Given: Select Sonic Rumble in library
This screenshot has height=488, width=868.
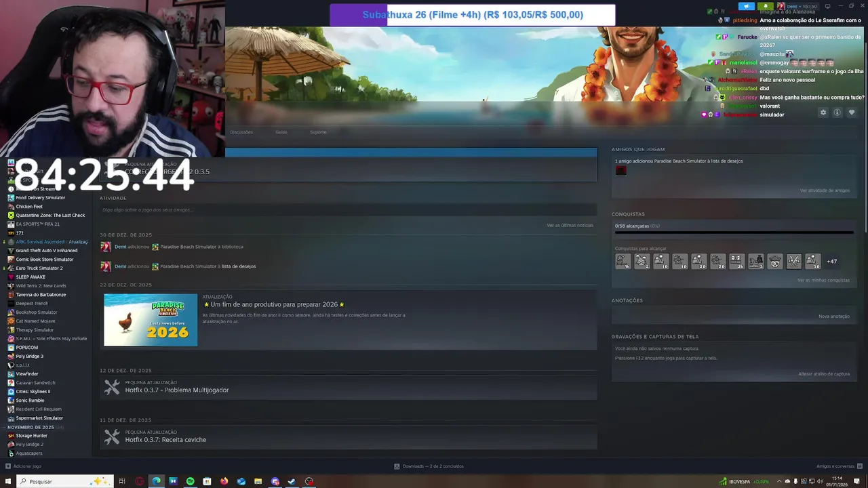Looking at the screenshot, I should click(x=30, y=401).
